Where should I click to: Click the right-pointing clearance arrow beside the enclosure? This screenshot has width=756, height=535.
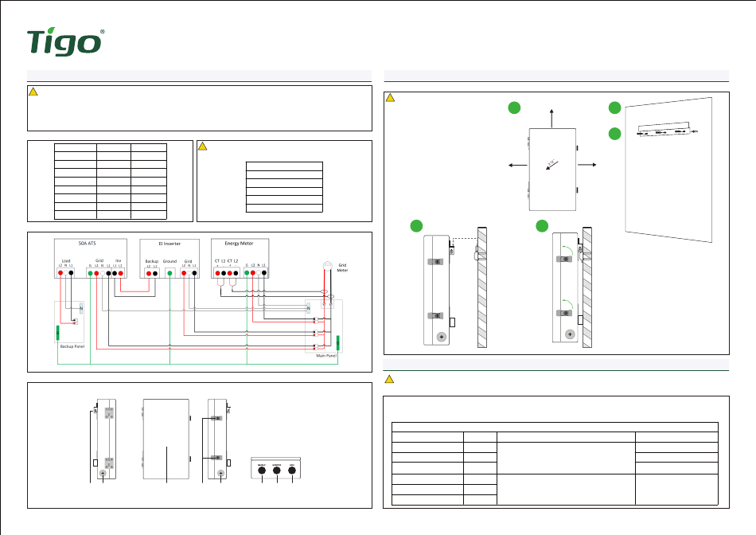pos(586,165)
